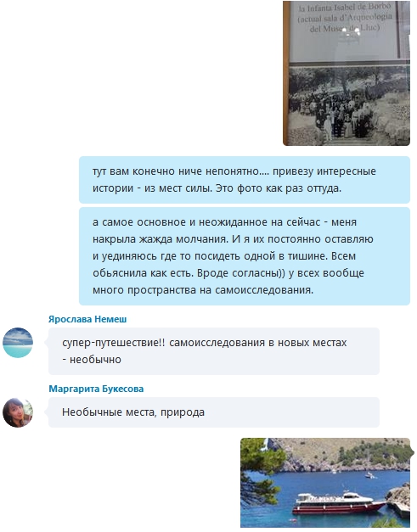The height and width of the screenshot is (532, 417).
Task: Select the message starting 'тут вам конечно'
Action: tap(245, 180)
